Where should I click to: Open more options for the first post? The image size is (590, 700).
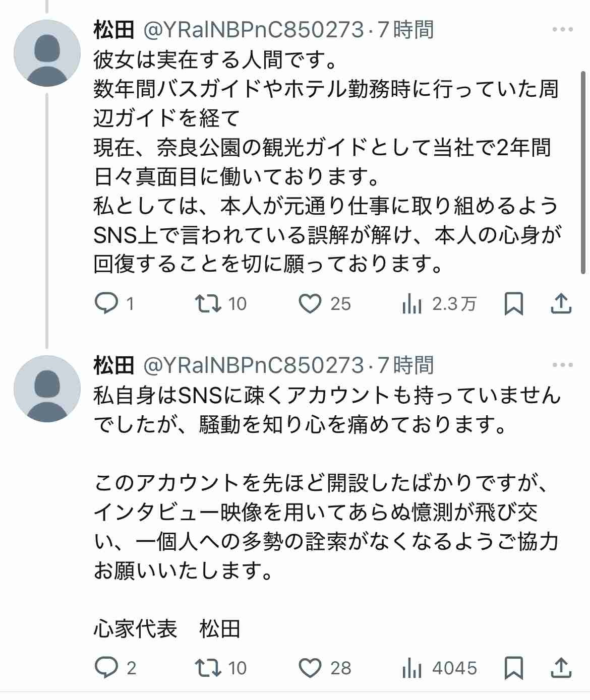tap(562, 30)
